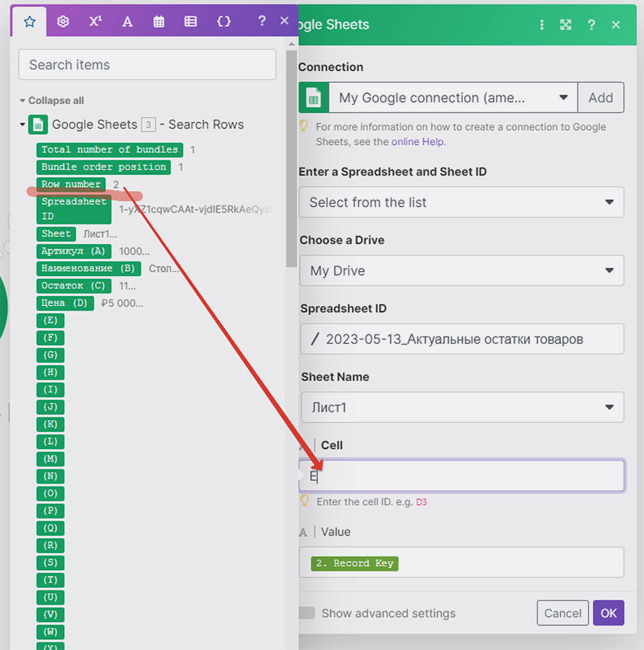Insert the (S) column item

tap(50, 563)
